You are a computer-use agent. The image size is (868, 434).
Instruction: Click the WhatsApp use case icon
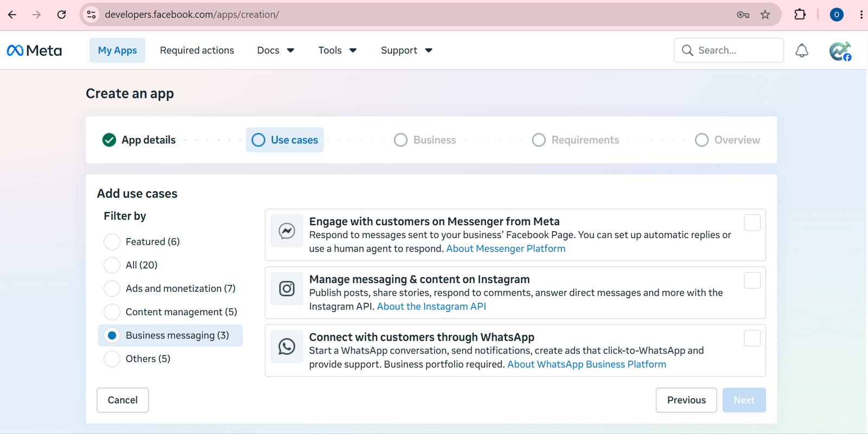pos(287,347)
